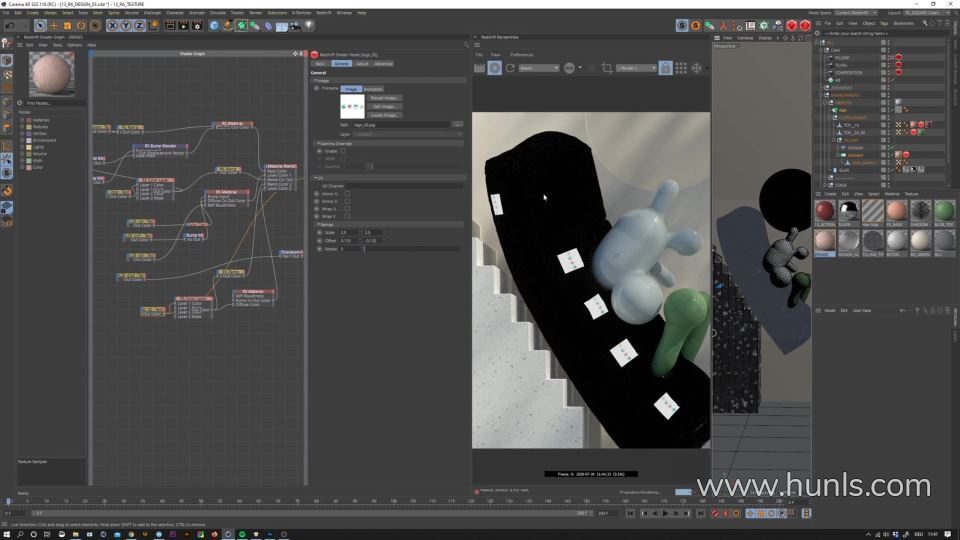
Task: Toggle the X axis lock
Action: [x=112, y=26]
